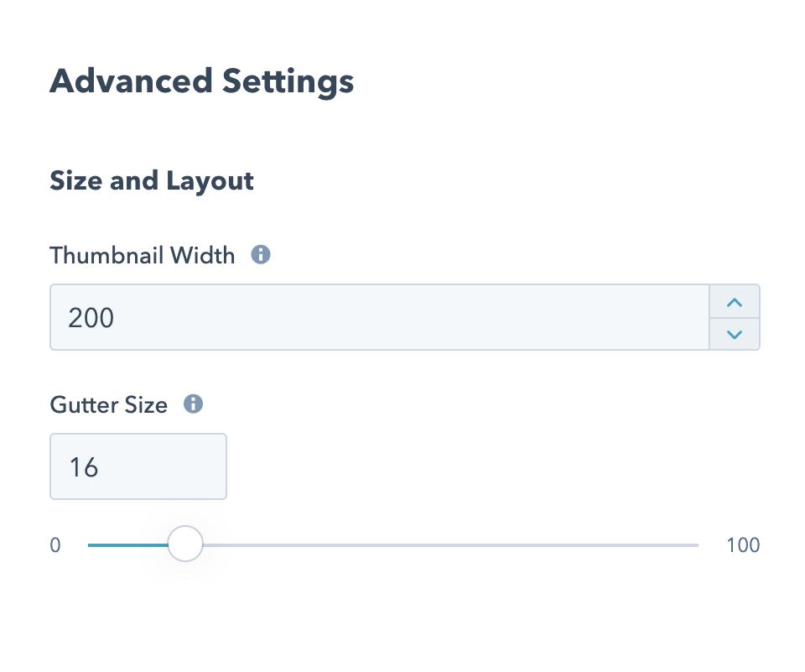
Task: Click the slider maximum label 100
Action: [x=743, y=545]
